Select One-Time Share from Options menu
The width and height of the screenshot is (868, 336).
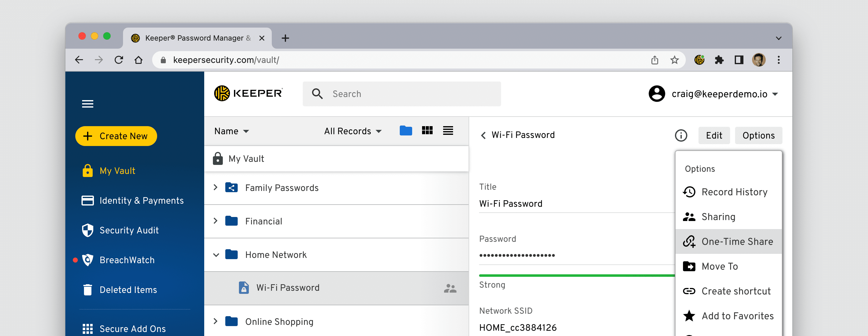737,242
